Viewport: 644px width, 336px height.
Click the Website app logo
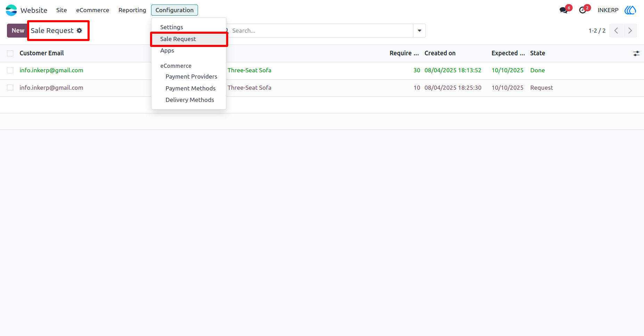[11, 10]
